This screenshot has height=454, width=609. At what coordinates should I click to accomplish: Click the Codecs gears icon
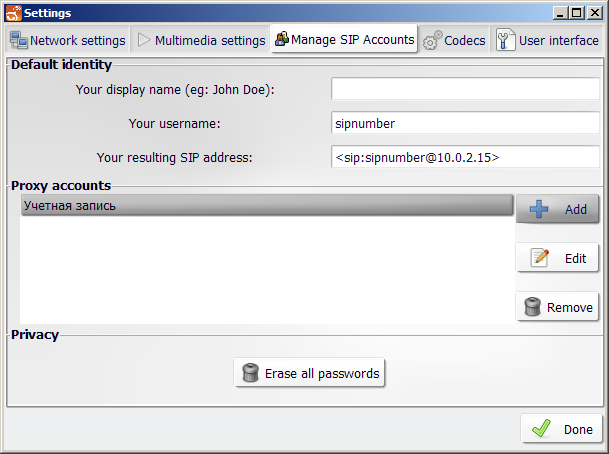coord(432,40)
